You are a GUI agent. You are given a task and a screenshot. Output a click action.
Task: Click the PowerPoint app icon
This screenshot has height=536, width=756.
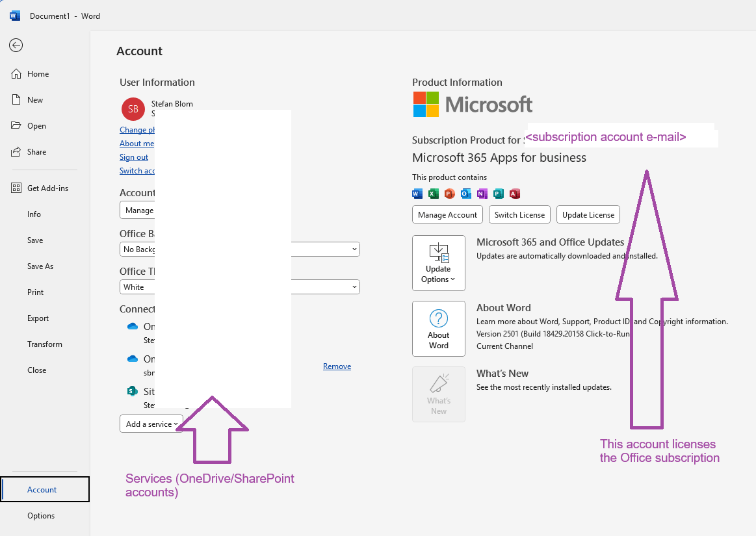[x=450, y=194]
